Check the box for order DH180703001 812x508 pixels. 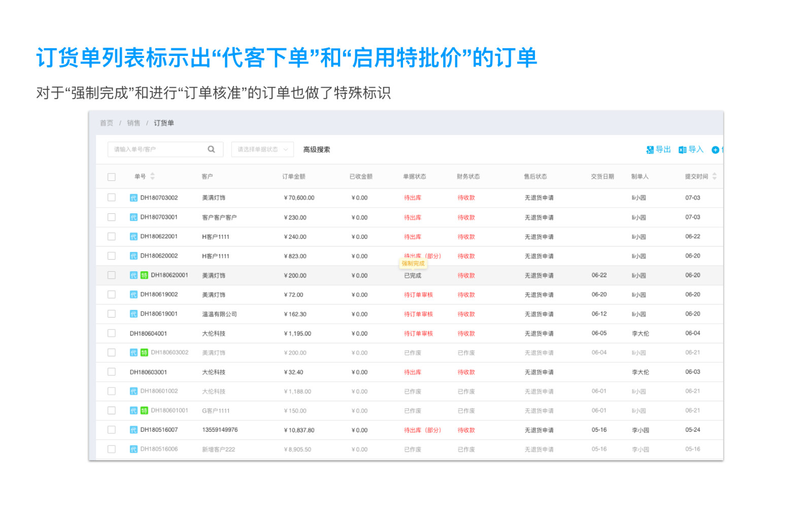pos(112,217)
